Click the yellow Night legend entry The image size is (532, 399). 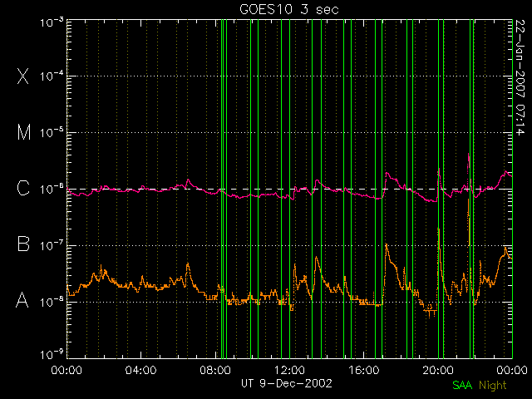(x=493, y=386)
